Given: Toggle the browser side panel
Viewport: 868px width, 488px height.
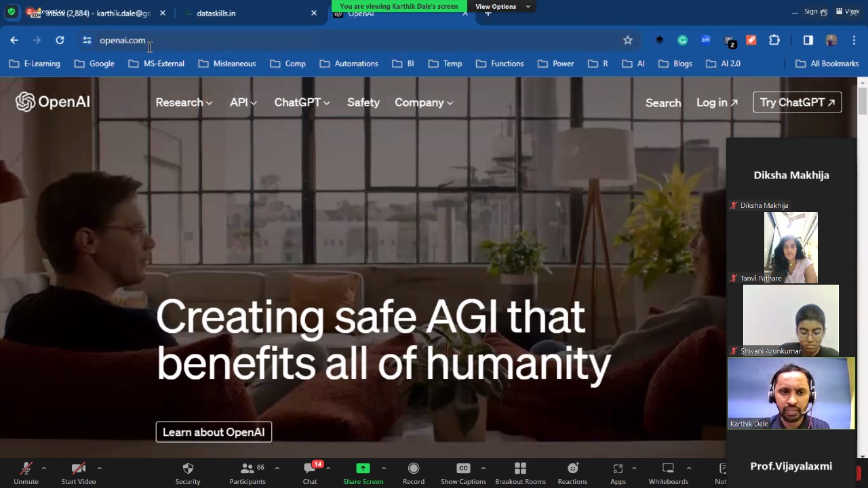Looking at the screenshot, I should pos(808,40).
